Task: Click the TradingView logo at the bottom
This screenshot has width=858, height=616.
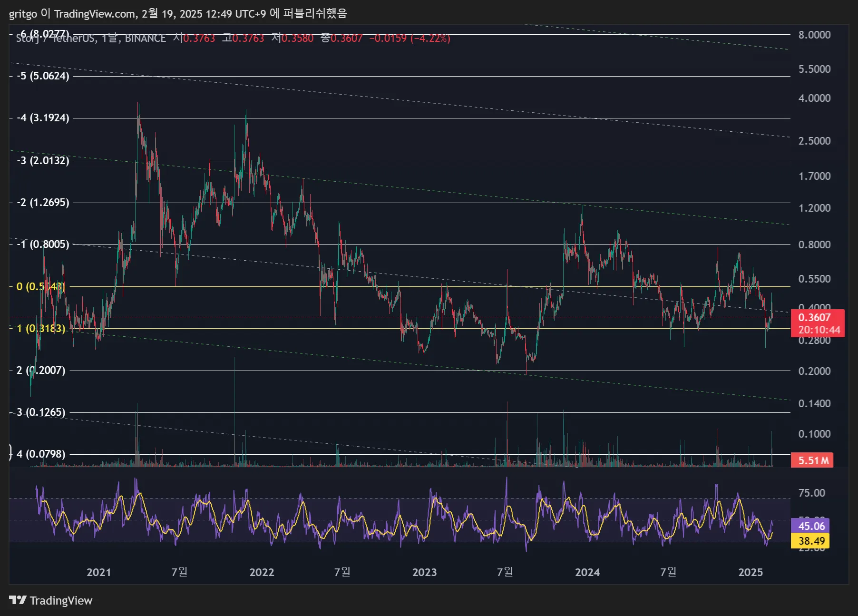Action: (x=51, y=600)
